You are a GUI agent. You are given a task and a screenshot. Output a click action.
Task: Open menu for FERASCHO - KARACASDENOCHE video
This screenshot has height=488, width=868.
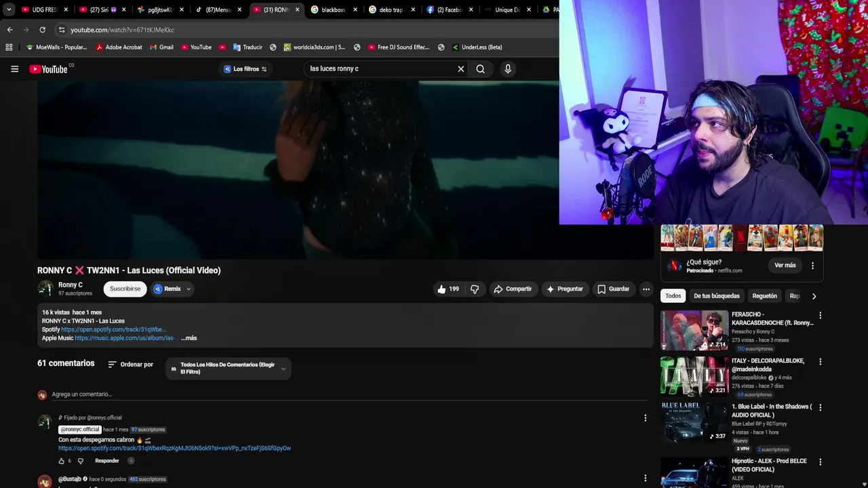pos(820,315)
